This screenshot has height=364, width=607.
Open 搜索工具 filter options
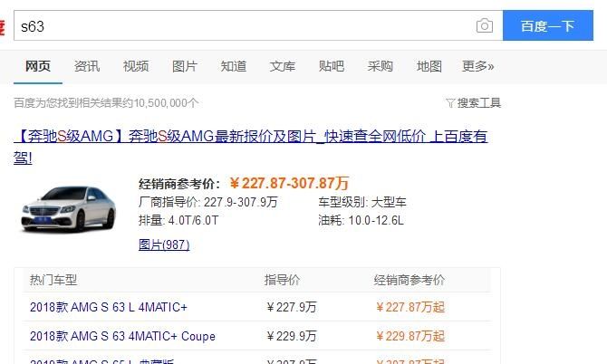point(474,103)
